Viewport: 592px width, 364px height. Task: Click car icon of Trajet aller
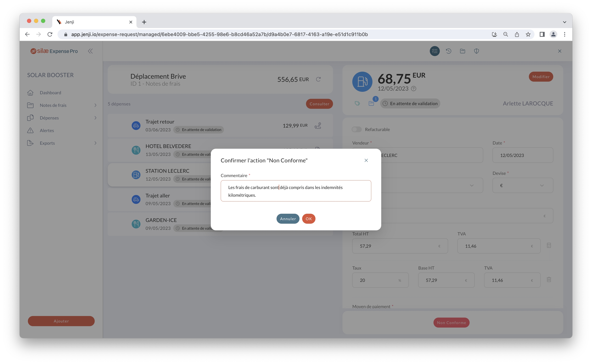click(x=136, y=199)
